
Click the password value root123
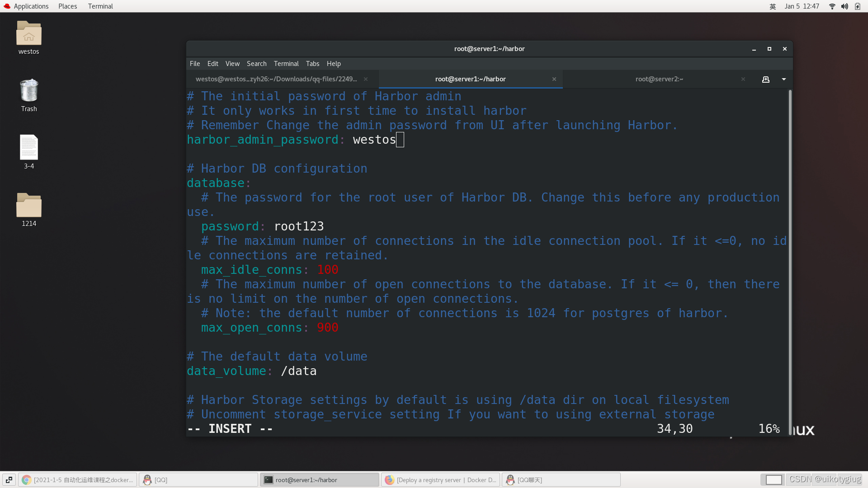299,226
